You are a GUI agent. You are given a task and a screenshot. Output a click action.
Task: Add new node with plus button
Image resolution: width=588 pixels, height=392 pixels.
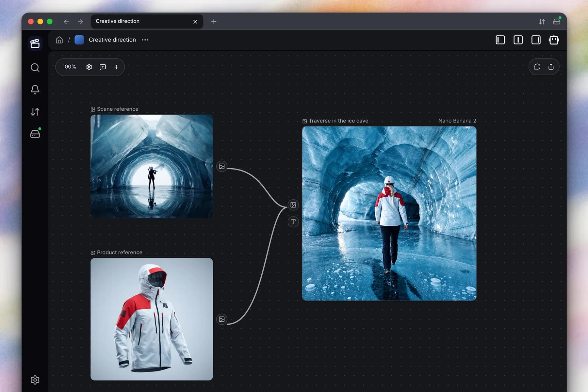[116, 67]
